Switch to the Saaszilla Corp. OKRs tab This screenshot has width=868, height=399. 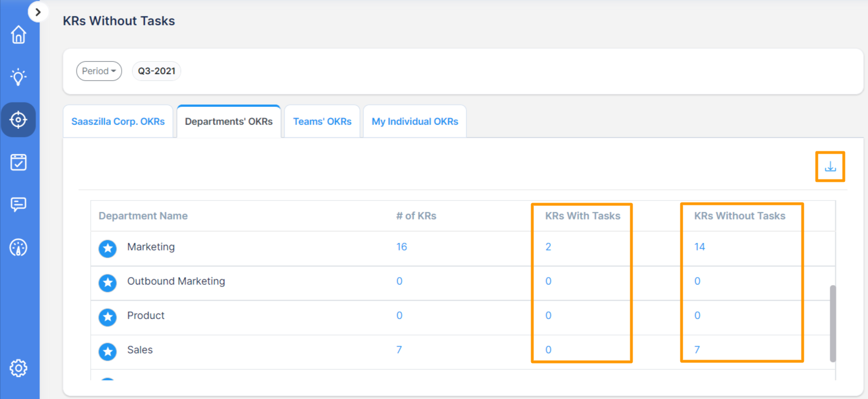pyautogui.click(x=118, y=121)
